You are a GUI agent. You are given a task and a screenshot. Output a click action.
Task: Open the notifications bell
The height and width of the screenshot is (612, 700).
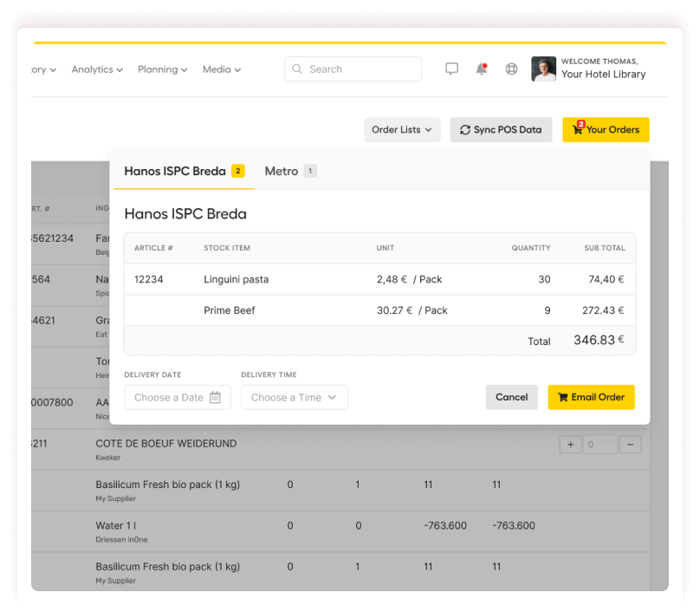tap(482, 68)
